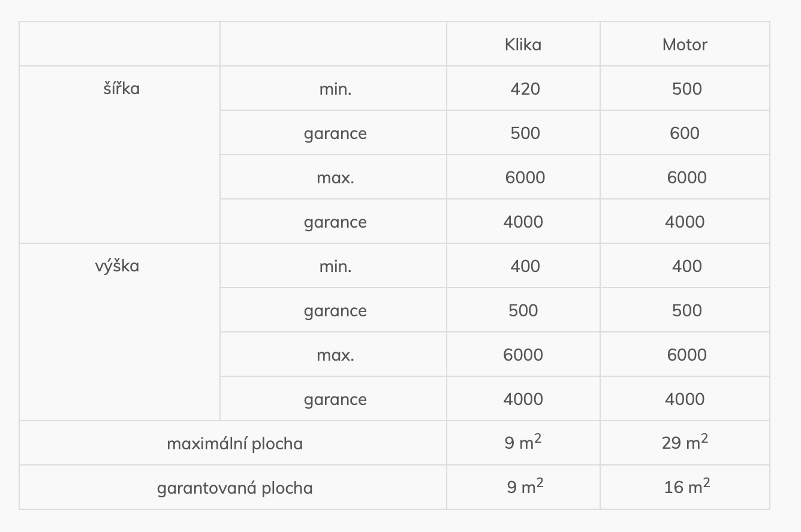801x532 pixels.
Task: Click the 16 m² Motor guaranteed area
Action: coord(687,486)
